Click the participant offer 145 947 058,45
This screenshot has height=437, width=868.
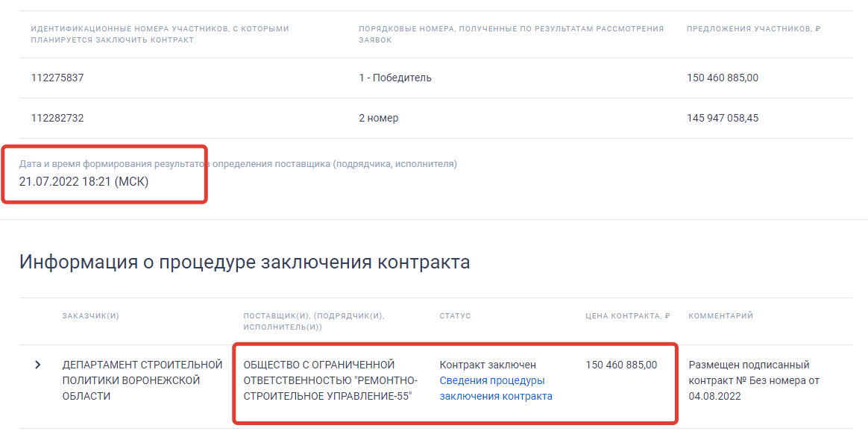click(x=722, y=118)
